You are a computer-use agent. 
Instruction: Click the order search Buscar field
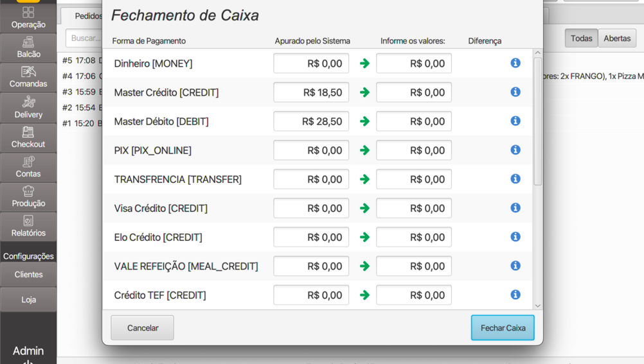click(84, 39)
